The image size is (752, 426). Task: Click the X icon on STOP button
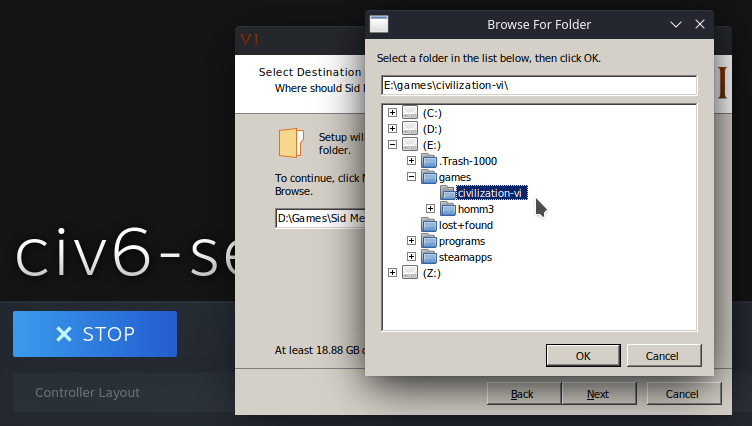coord(64,334)
